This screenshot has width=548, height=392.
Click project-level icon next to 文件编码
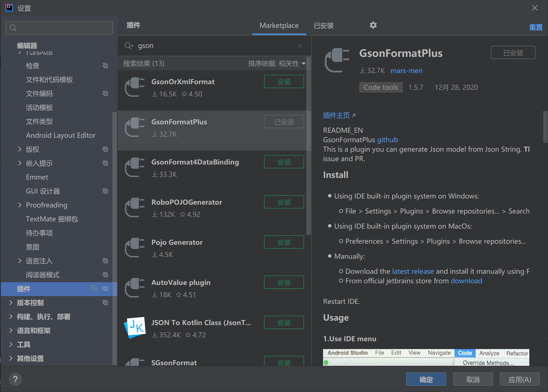[x=105, y=93]
